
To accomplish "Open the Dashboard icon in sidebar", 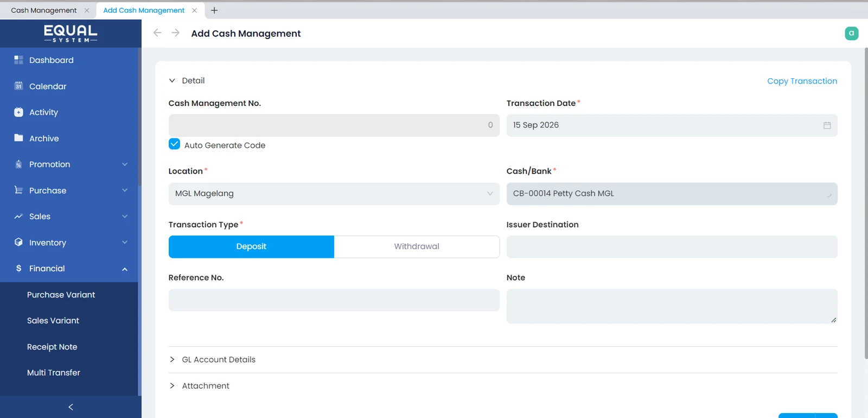I will (18, 60).
